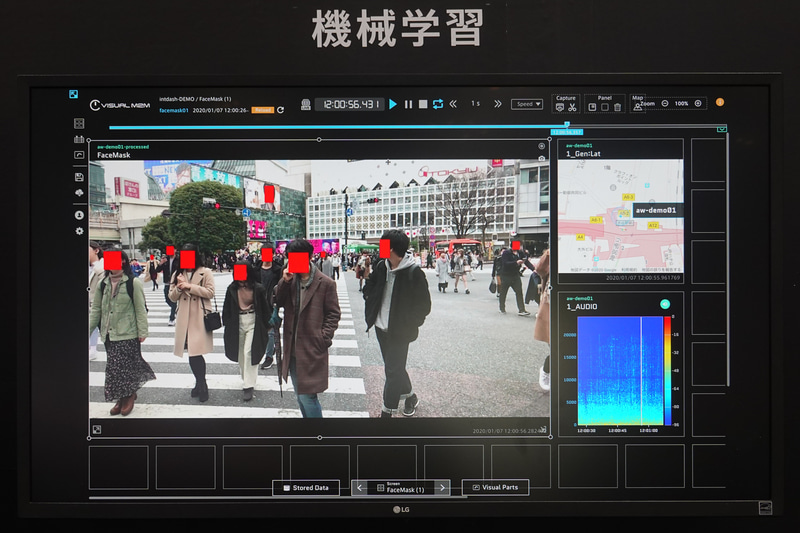Pause the video playback
Viewport: 800px width, 533px height.
pyautogui.click(x=408, y=104)
